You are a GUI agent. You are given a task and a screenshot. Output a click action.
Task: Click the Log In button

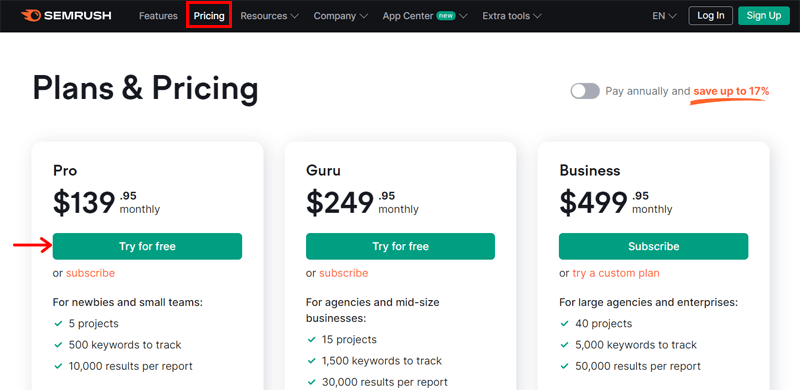tap(710, 15)
